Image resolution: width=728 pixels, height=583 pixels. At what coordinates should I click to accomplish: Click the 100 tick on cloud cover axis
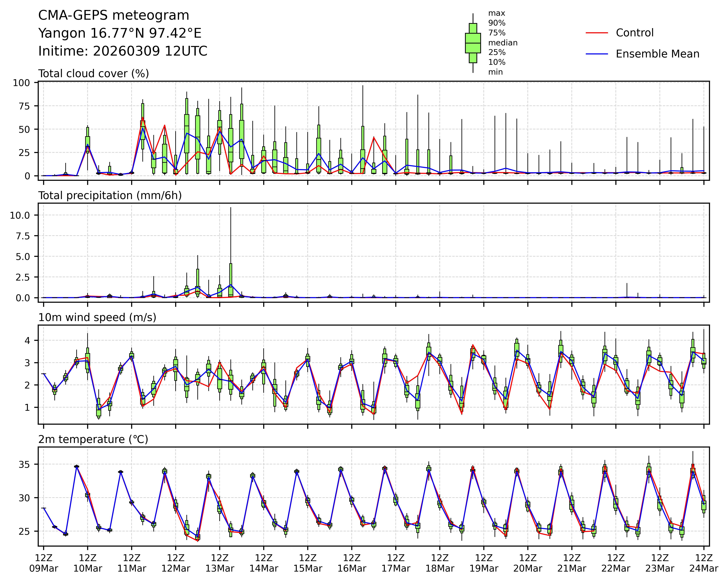[x=21, y=83]
